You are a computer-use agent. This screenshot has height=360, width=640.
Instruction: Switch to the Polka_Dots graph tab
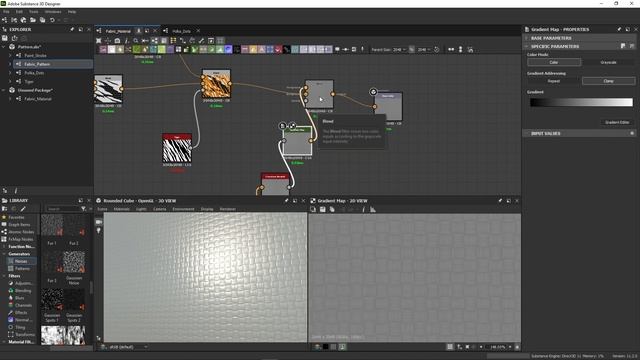181,31
